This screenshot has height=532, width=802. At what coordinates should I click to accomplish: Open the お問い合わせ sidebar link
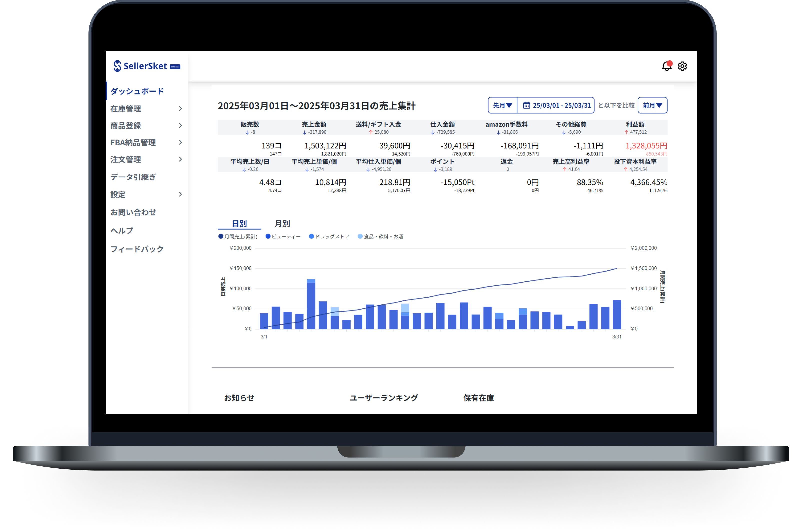133,212
